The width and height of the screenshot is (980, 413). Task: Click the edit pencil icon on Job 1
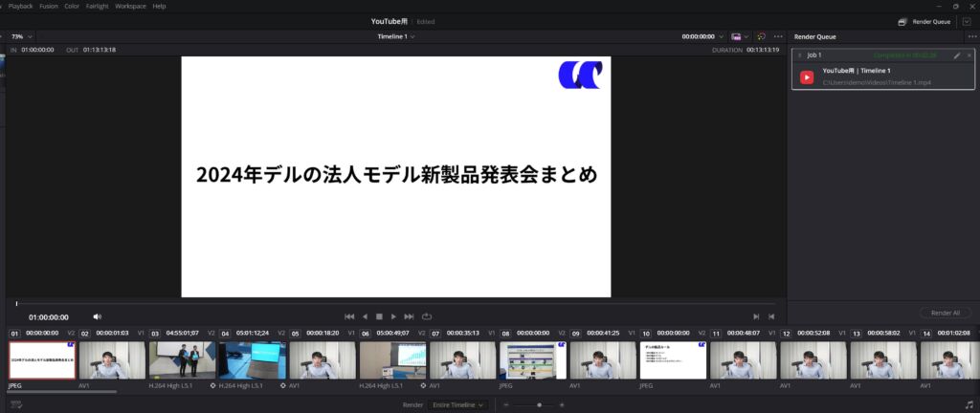956,55
